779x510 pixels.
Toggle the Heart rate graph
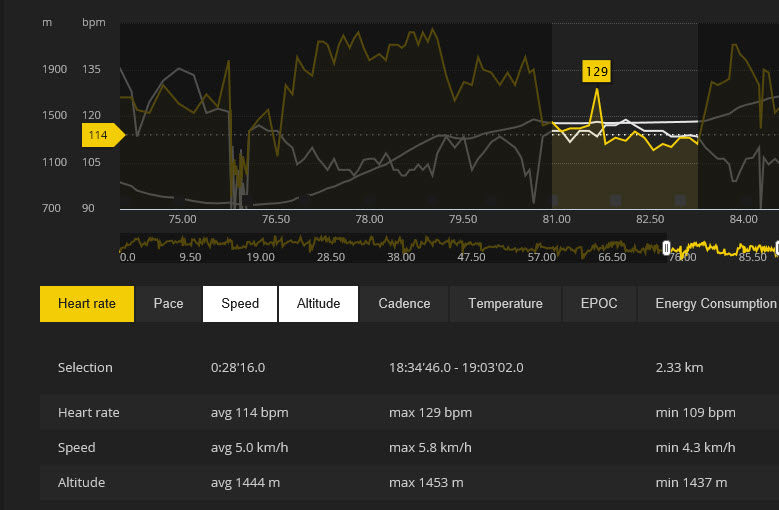click(x=86, y=304)
